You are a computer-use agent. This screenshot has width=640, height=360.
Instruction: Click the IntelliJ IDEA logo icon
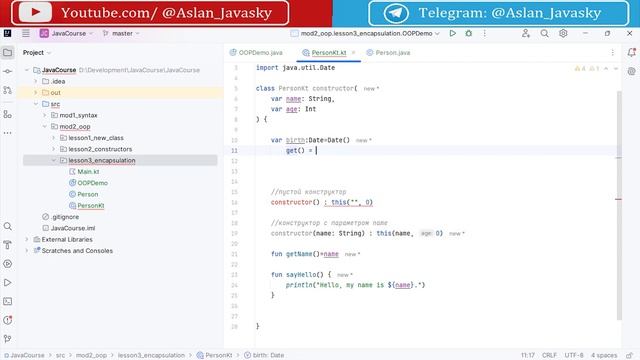point(7,33)
